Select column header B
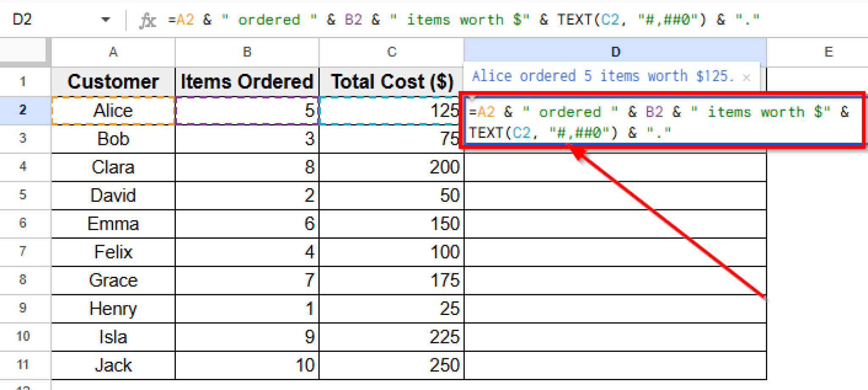868x390 pixels. (x=247, y=52)
